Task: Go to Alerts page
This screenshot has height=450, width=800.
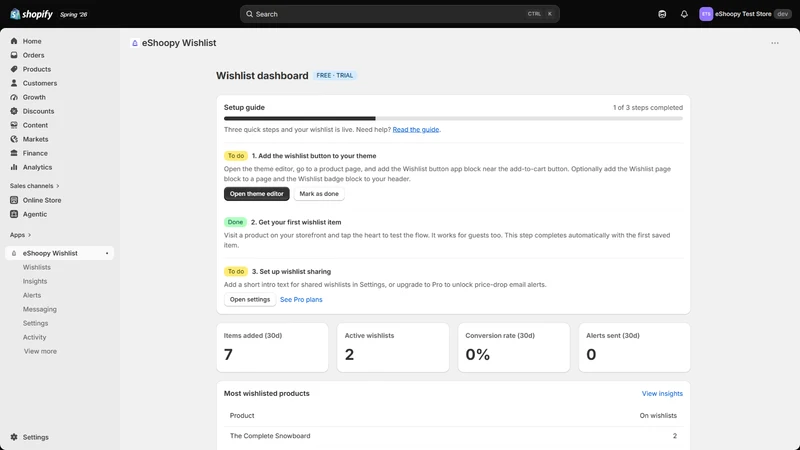Action: coord(32,295)
